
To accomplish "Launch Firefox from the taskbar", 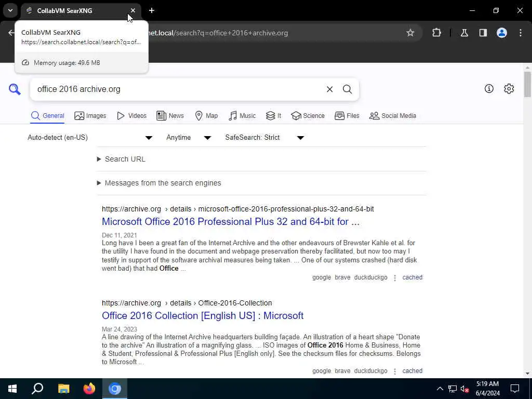I will [x=89, y=389].
